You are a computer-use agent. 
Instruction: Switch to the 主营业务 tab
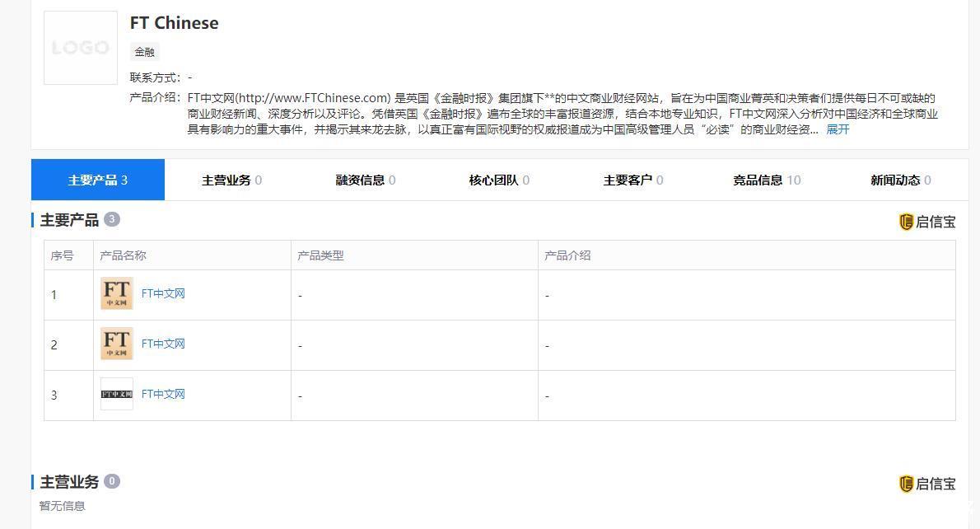[x=226, y=180]
